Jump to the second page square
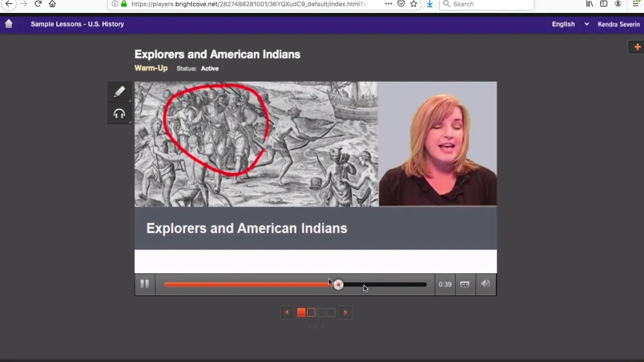 click(311, 313)
